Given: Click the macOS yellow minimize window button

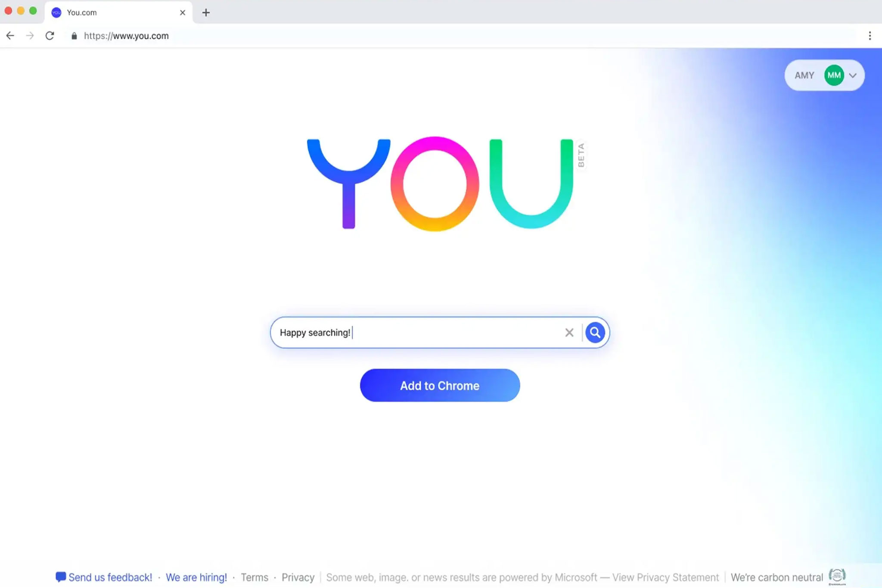Looking at the screenshot, I should point(21,11).
